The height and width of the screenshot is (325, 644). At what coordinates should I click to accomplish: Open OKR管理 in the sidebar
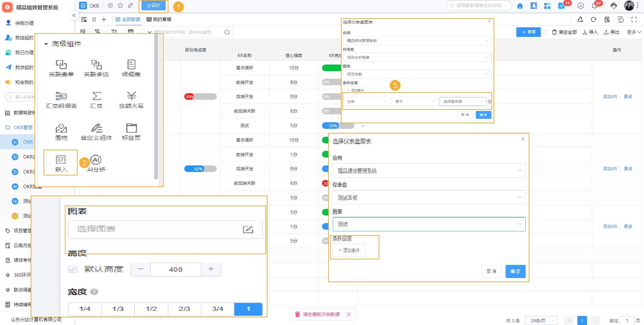(23, 127)
